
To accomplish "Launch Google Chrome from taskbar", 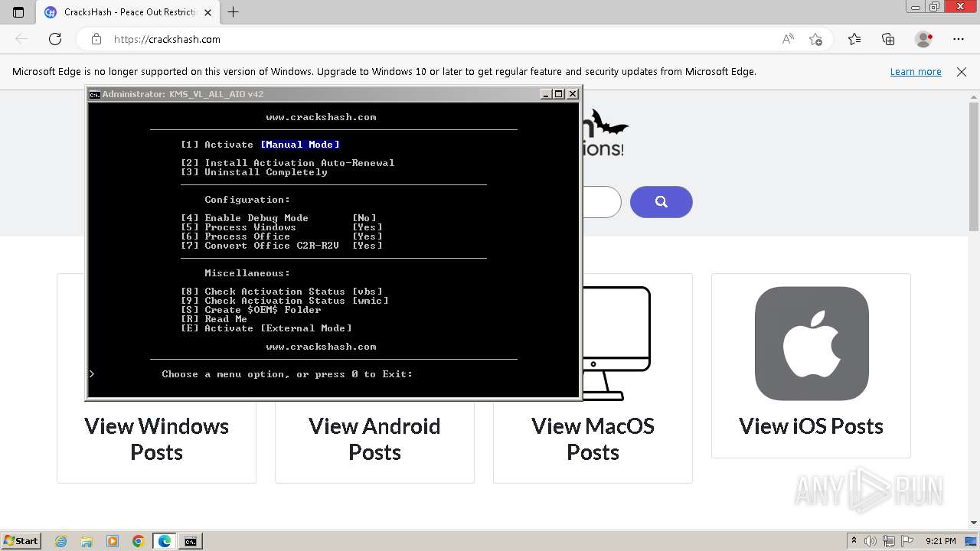I will coord(138,541).
